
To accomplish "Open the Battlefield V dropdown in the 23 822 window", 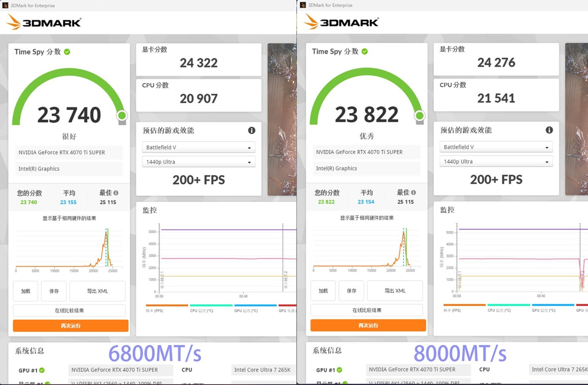I will (x=496, y=147).
